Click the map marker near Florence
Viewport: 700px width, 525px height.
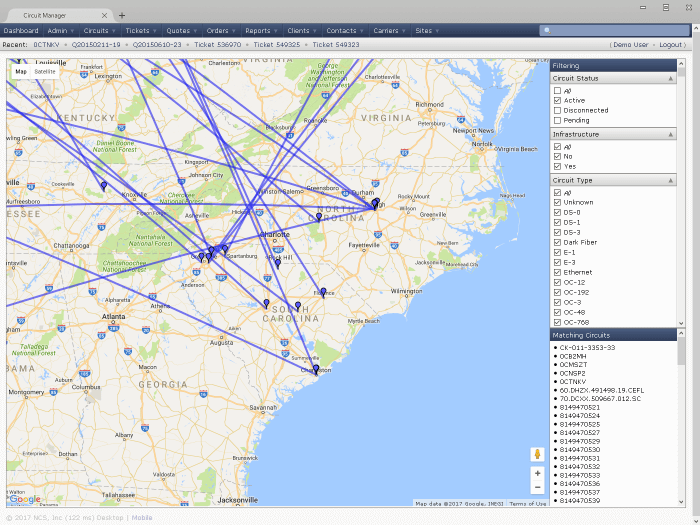point(323,292)
